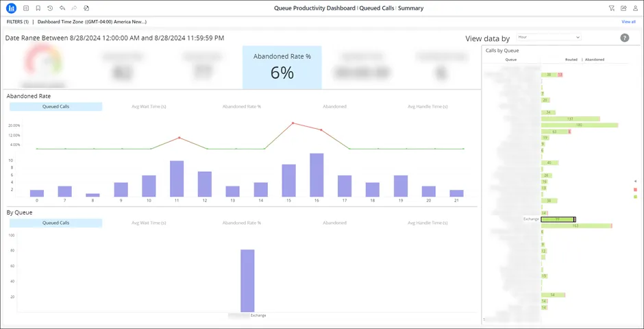This screenshot has height=329, width=644.
Task: Open the View data by Hour dropdown
Action: tap(549, 37)
